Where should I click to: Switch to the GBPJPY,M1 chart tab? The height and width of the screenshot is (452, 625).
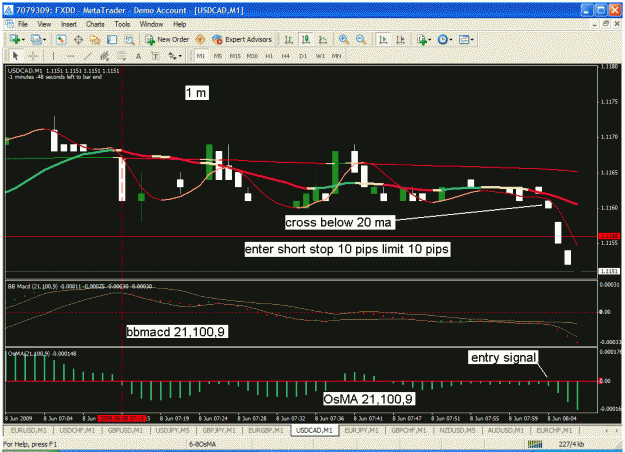219,431
